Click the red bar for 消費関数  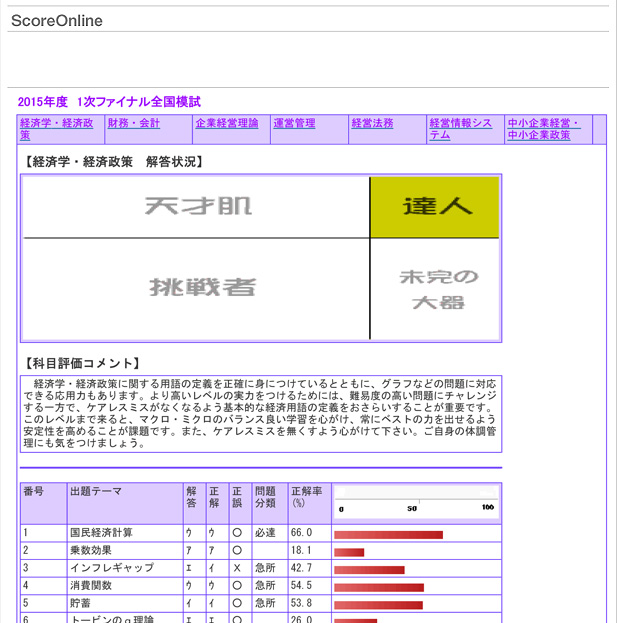coord(379,587)
